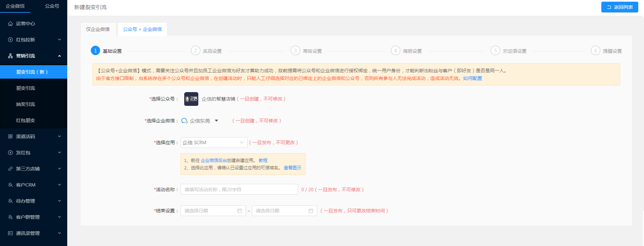Switch to the 仅企业微信 tab

pyautogui.click(x=98, y=29)
